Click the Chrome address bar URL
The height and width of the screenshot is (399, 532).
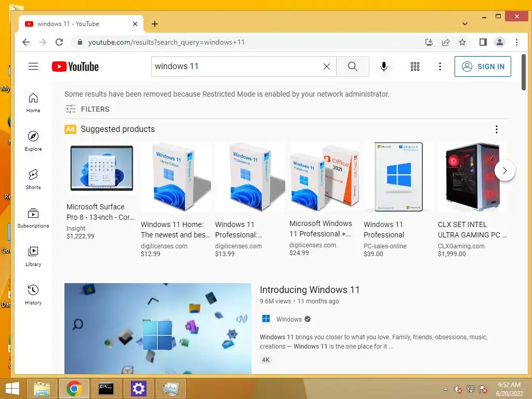(x=166, y=42)
